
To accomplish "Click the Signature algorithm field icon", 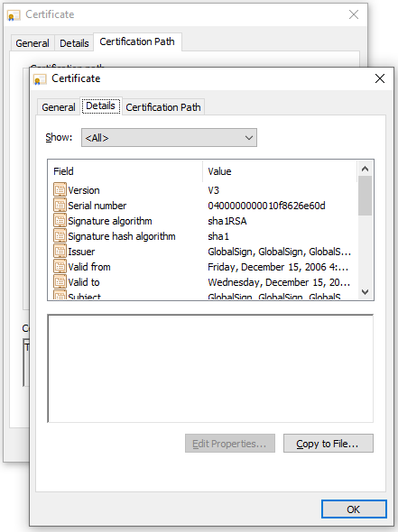I will click(60, 221).
